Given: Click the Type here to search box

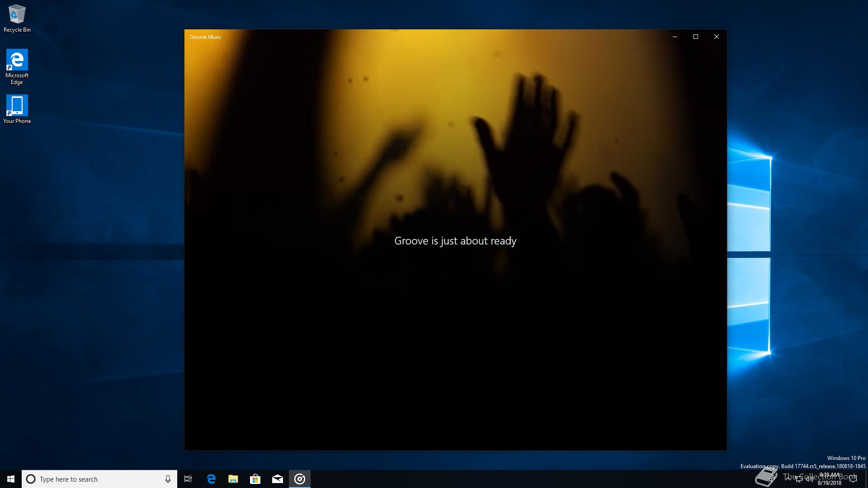Looking at the screenshot, I should 99,479.
